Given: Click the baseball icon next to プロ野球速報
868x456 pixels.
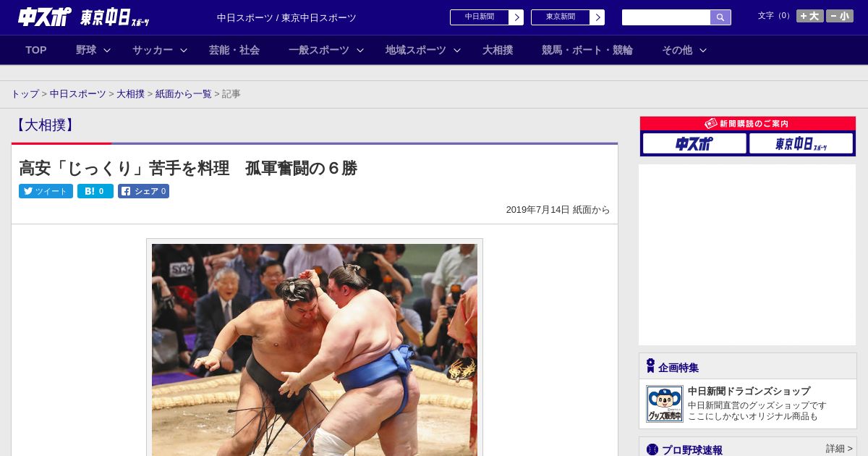Looking at the screenshot, I should (x=652, y=449).
